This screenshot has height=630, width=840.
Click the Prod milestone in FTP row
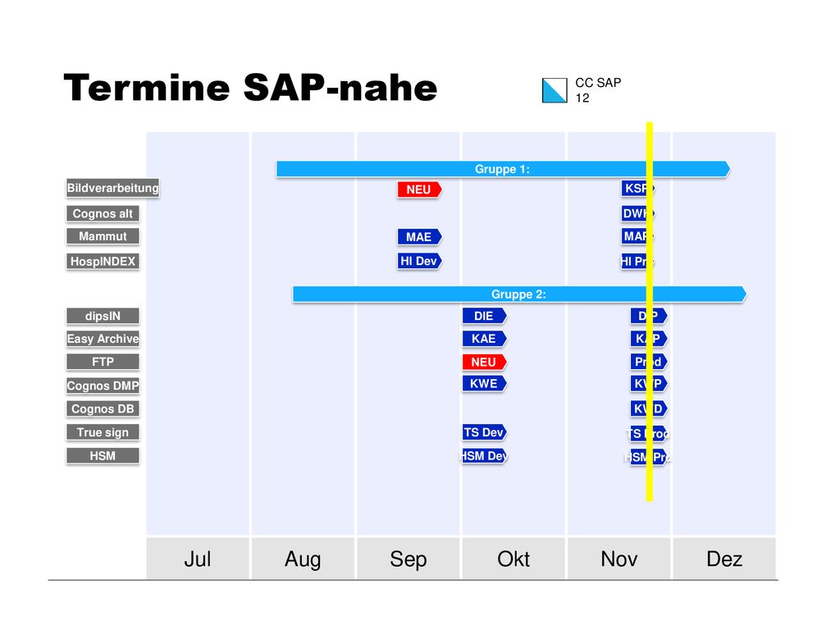(649, 362)
